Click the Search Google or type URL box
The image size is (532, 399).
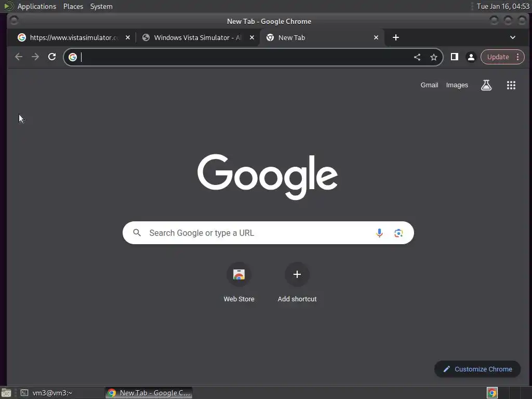pos(268,233)
